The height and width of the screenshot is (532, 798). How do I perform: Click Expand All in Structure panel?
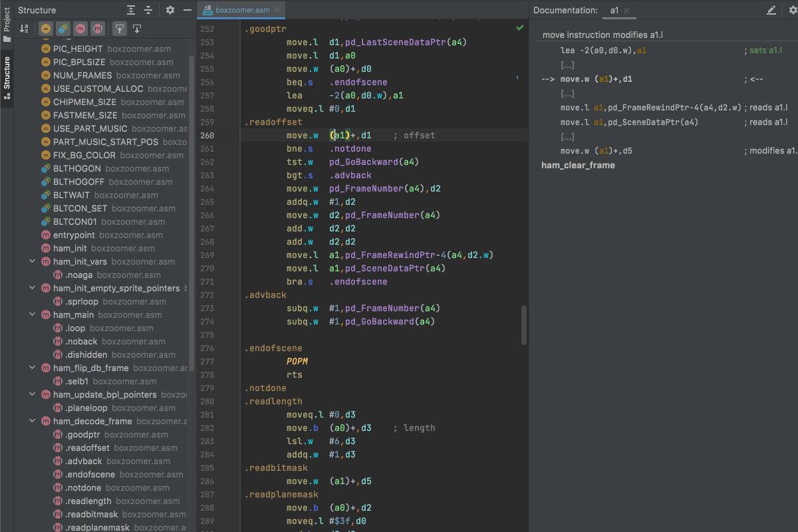click(131, 10)
